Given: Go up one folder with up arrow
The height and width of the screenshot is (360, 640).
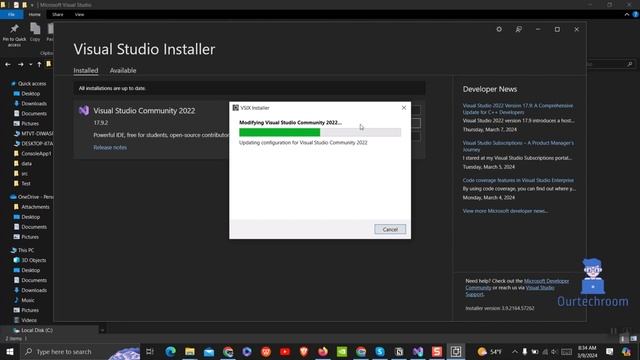Looking at the screenshot, I should pos(39,64).
